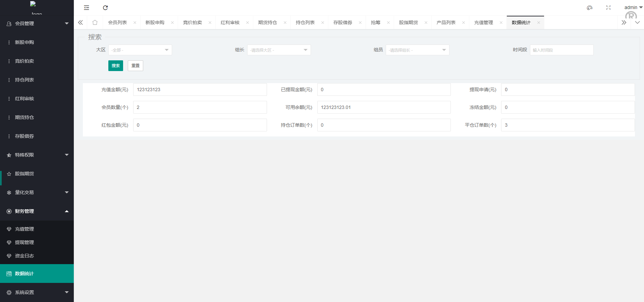Toggle fullscreen mode icon
The width and height of the screenshot is (644, 302).
[608, 8]
